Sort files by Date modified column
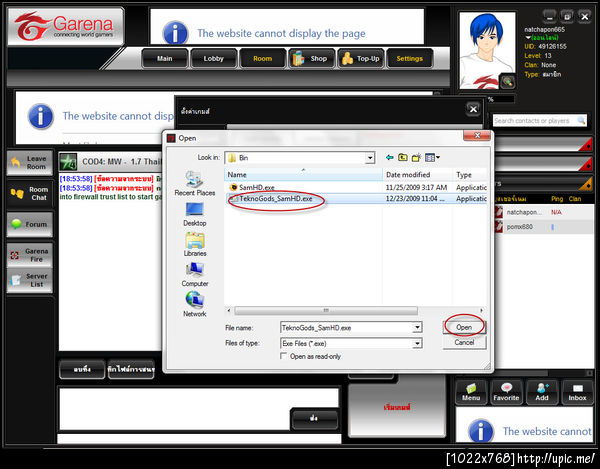600x469 pixels. (x=417, y=175)
